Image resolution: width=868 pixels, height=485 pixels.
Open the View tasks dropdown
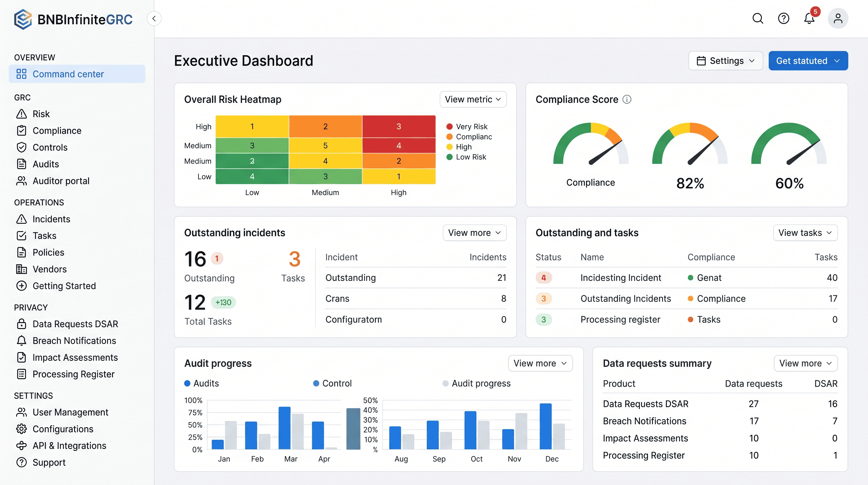pyautogui.click(x=805, y=233)
